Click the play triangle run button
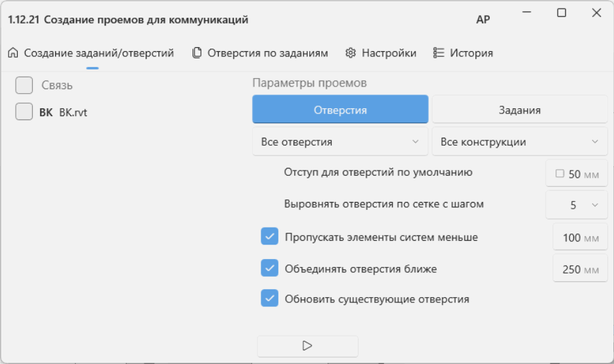 (307, 346)
